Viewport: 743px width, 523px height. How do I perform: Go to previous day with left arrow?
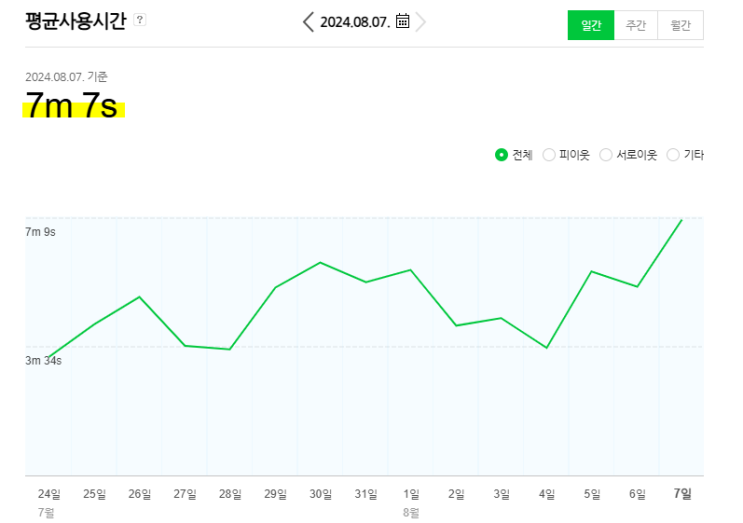click(308, 22)
